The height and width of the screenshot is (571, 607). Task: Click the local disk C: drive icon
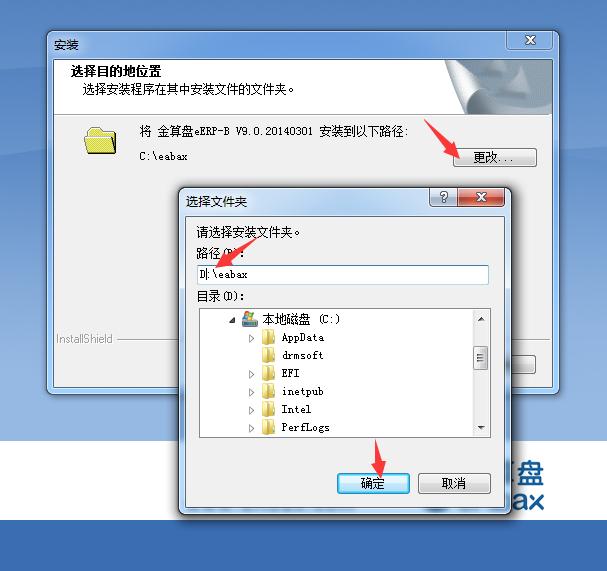tap(250, 319)
